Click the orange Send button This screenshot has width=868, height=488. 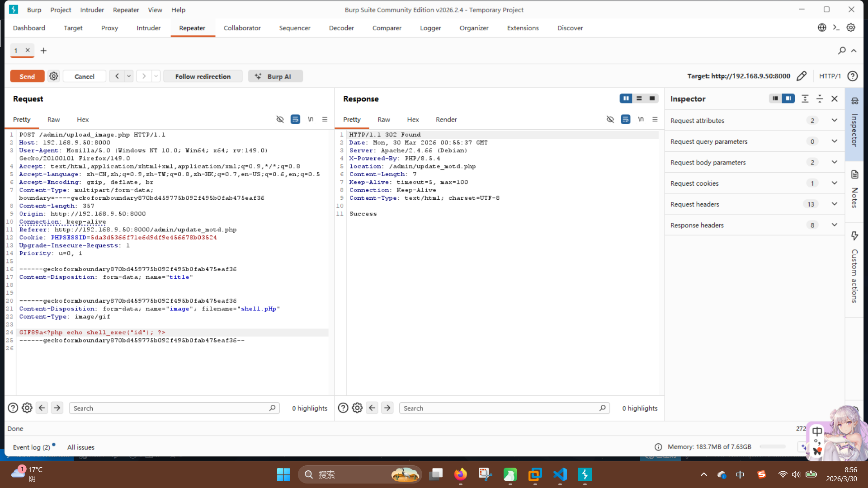point(27,76)
